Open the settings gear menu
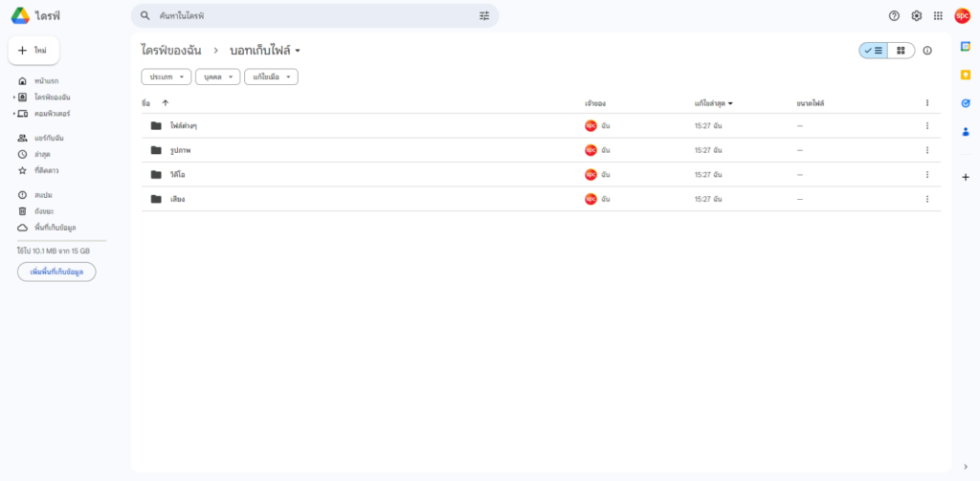This screenshot has height=481, width=980. 916,16
